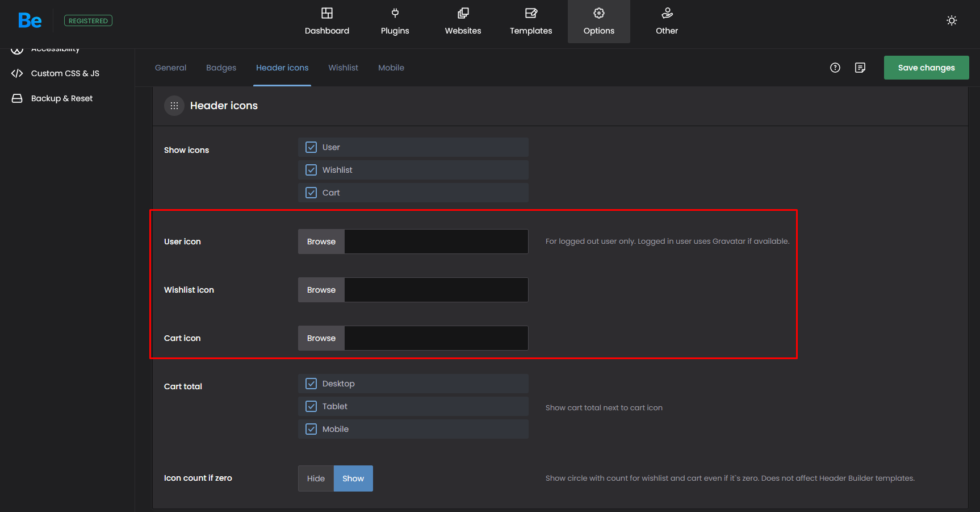The image size is (980, 512).
Task: Open the help question mark icon
Action: [x=835, y=68]
